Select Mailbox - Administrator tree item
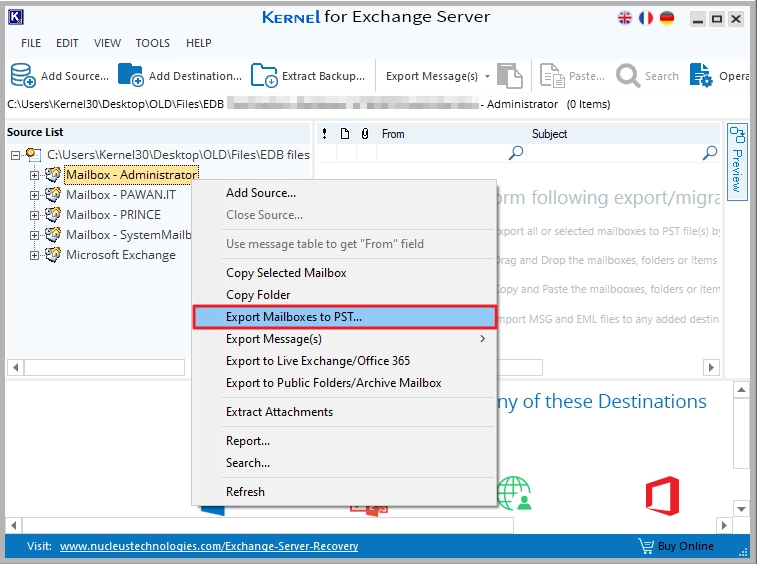757x564 pixels. pyautogui.click(x=132, y=175)
